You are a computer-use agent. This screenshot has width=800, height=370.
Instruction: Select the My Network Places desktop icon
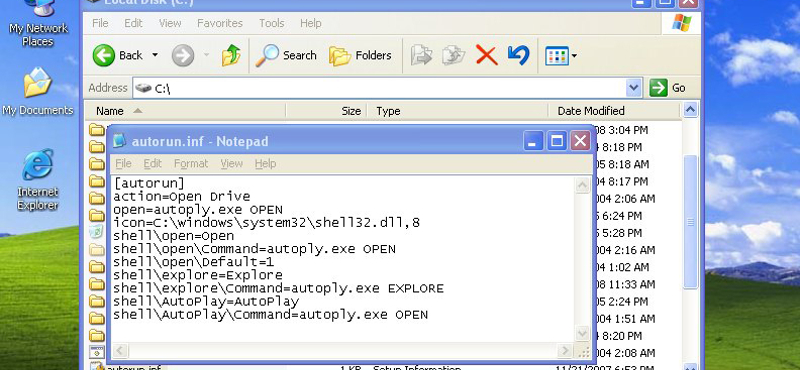38,24
